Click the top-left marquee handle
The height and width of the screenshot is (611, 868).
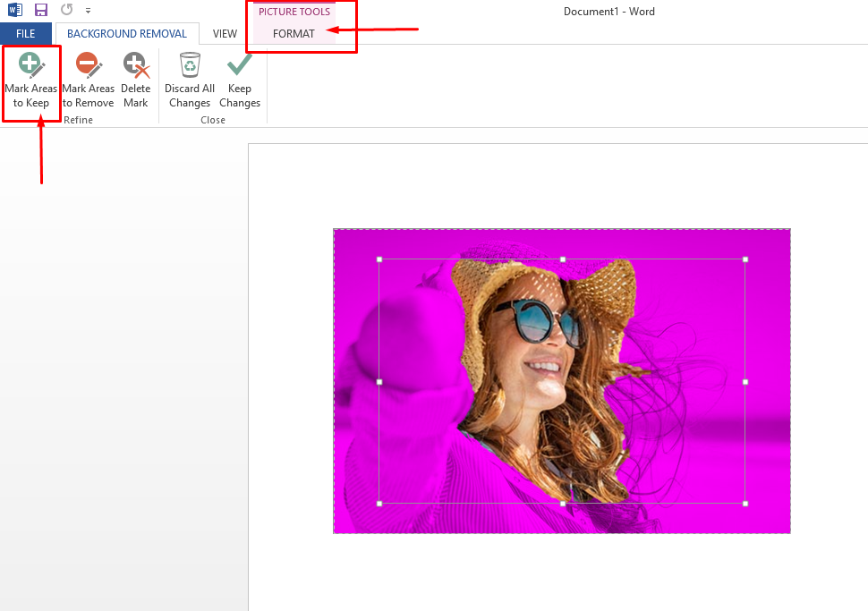point(379,259)
